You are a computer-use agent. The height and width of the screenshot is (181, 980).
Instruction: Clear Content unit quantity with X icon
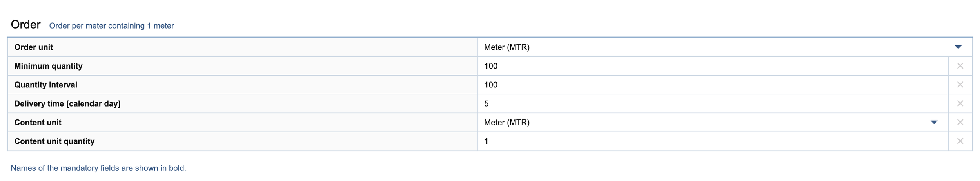pyautogui.click(x=960, y=141)
